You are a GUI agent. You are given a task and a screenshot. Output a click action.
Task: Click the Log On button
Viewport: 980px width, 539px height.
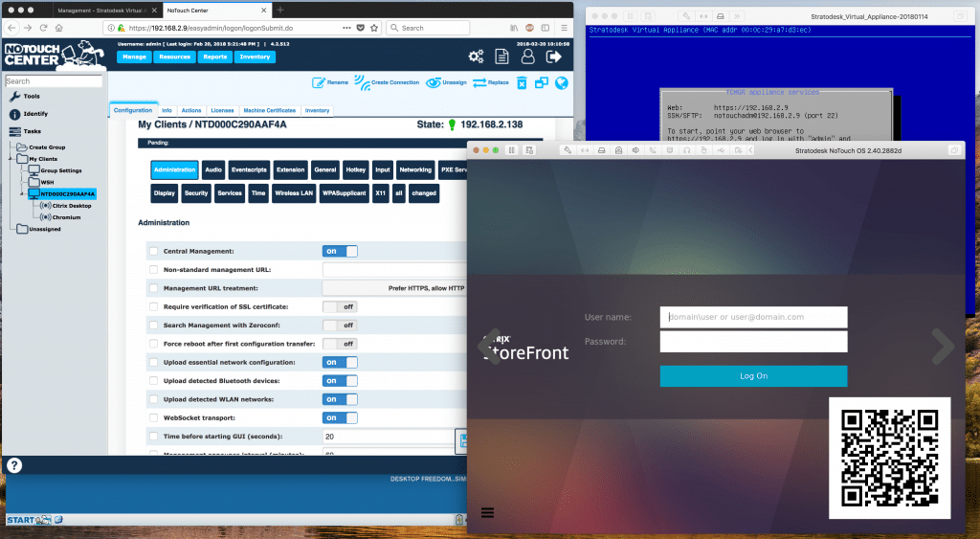coord(754,376)
